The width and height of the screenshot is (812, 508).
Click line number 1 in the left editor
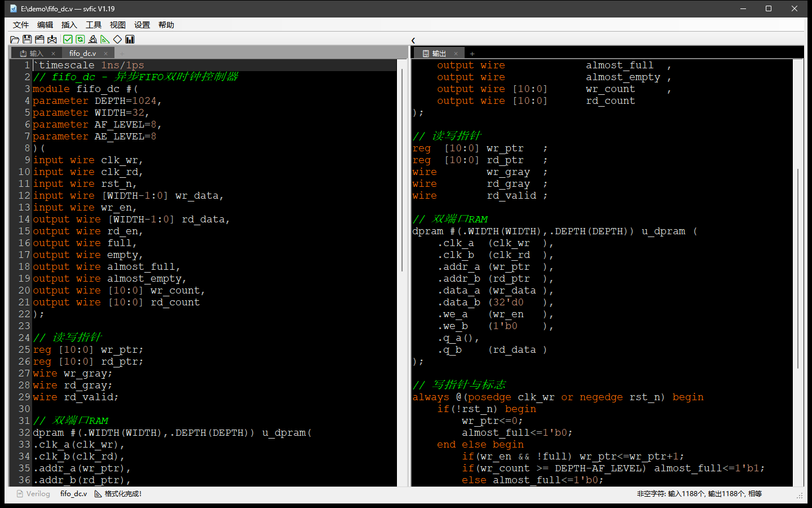(x=27, y=65)
